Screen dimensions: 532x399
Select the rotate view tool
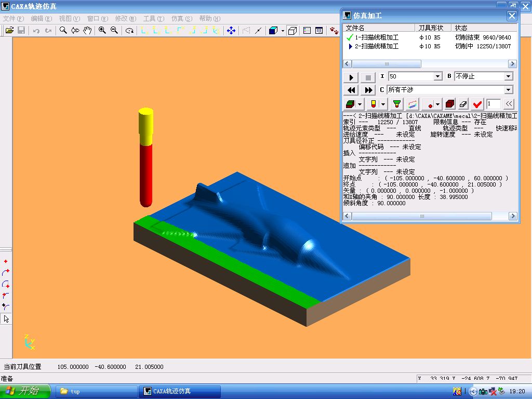(129, 31)
